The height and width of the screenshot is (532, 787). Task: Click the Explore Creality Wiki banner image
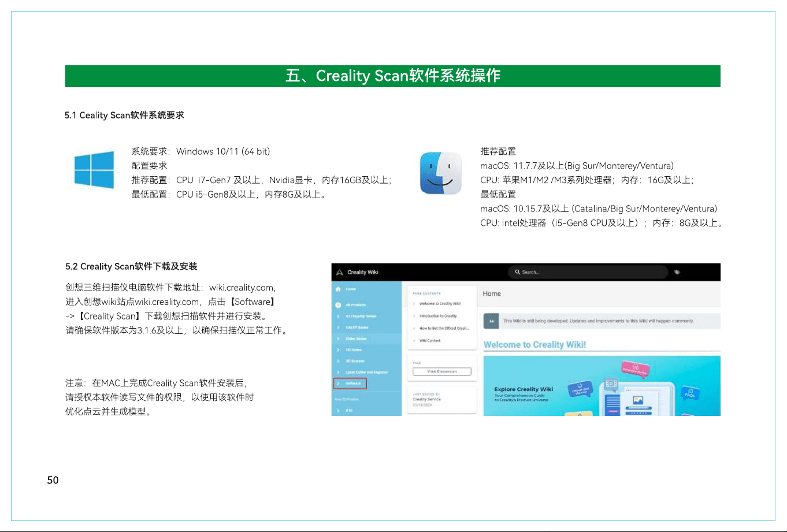[x=602, y=385]
